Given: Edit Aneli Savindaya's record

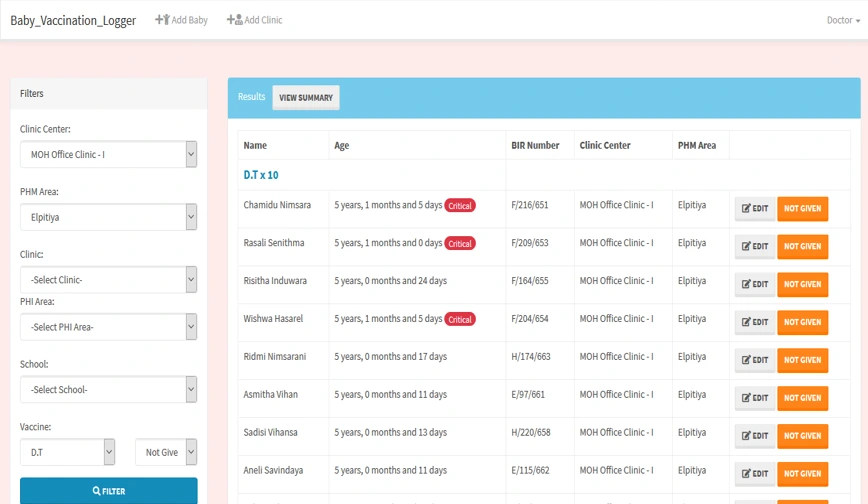Looking at the screenshot, I should tap(755, 473).
